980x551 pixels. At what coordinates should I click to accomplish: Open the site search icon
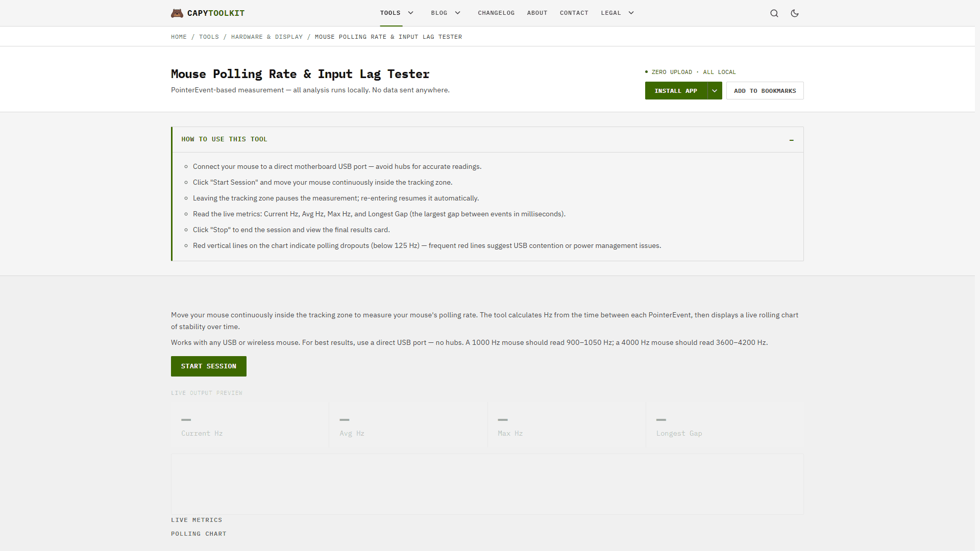pos(774,13)
